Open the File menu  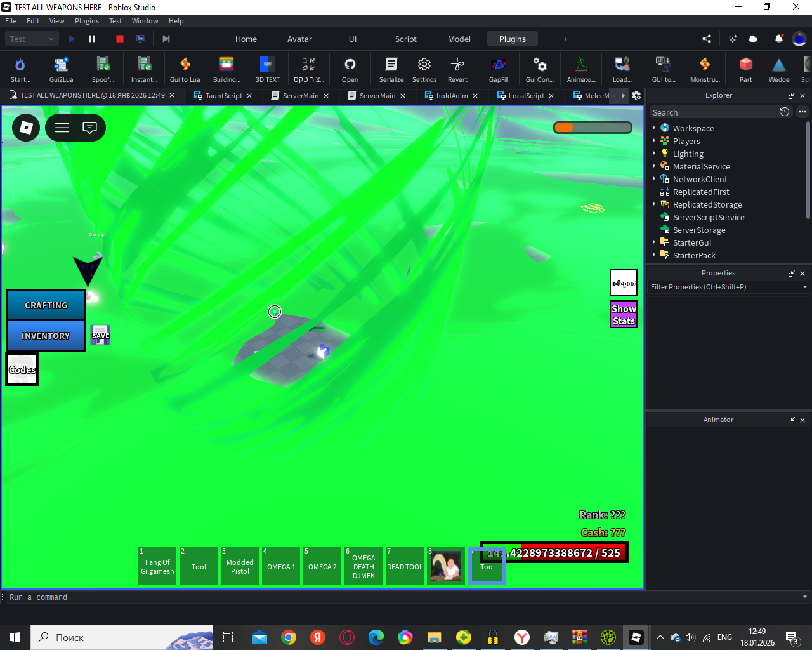11,21
